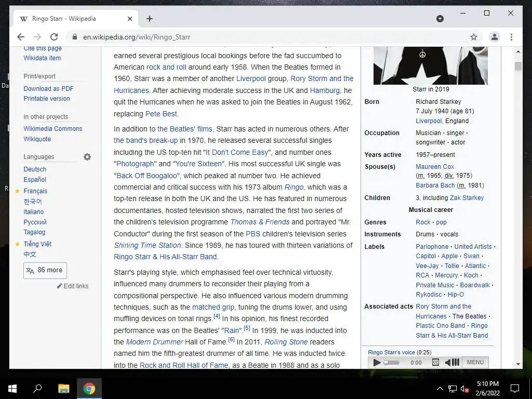Open Chrome's three-dot menu
This screenshot has width=532, height=399.
(511, 37)
